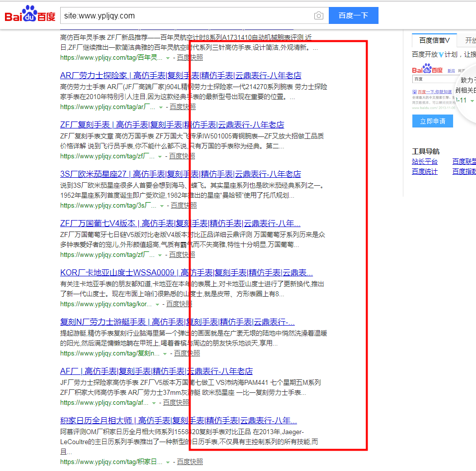Open 百度快照 for tag/复刻n result
This screenshot has width=476, height=471.
187,353
